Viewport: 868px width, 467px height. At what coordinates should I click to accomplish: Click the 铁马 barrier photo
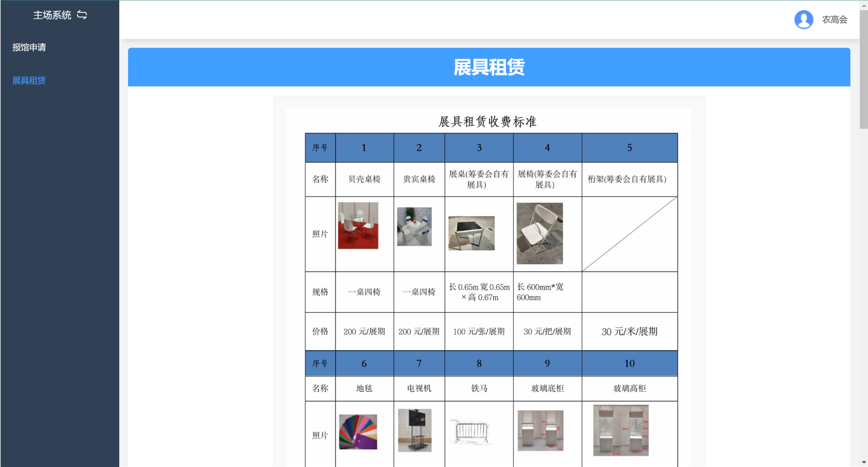point(472,433)
